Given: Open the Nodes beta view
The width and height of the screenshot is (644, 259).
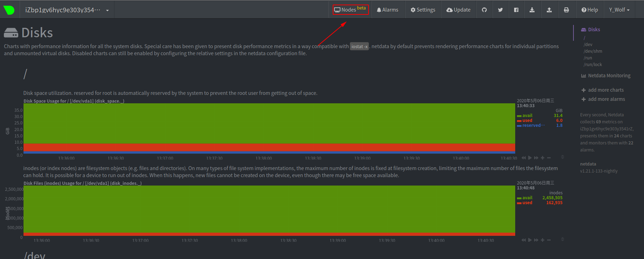Looking at the screenshot, I should [x=351, y=9].
